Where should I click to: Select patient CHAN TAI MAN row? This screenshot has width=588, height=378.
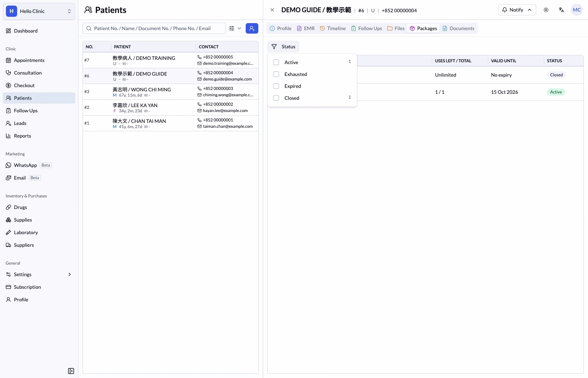pyautogui.click(x=170, y=123)
